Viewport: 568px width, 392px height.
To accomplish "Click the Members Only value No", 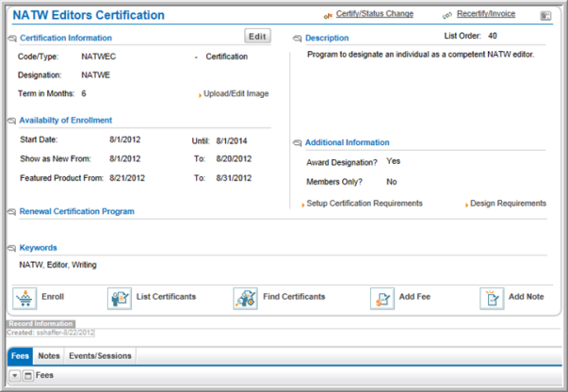I will point(392,182).
